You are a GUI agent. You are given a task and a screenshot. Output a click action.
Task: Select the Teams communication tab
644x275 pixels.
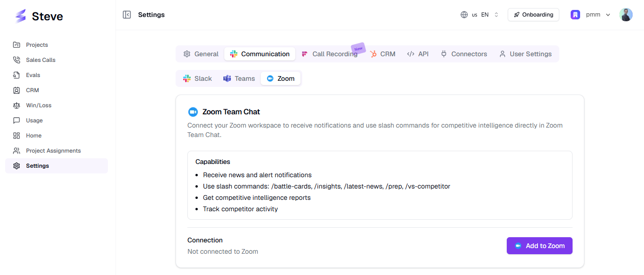tap(239, 78)
